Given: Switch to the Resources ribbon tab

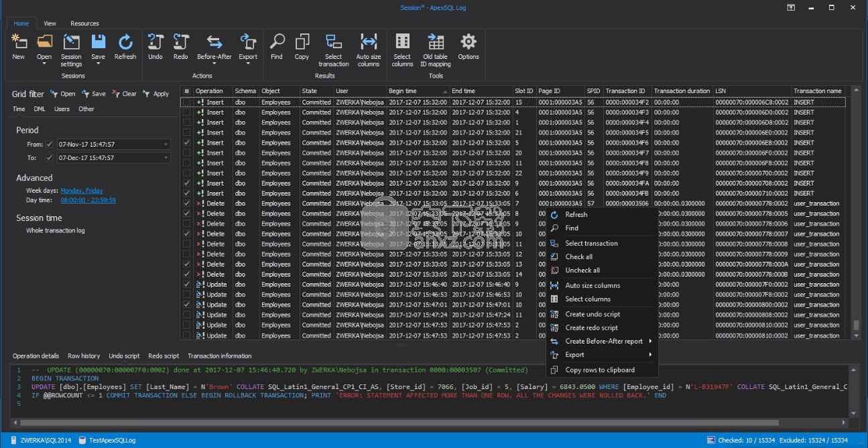Looking at the screenshot, I should pos(84,23).
